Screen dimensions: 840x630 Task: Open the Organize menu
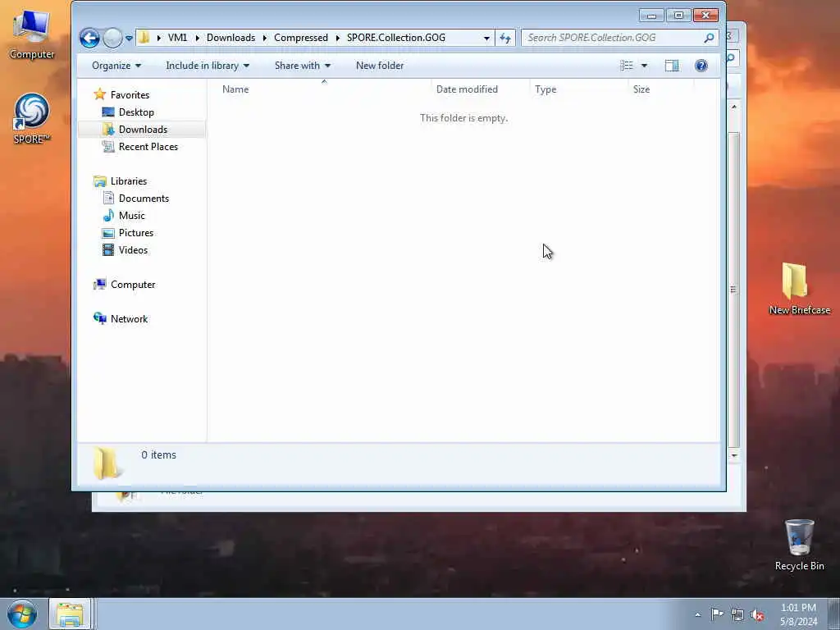click(116, 66)
